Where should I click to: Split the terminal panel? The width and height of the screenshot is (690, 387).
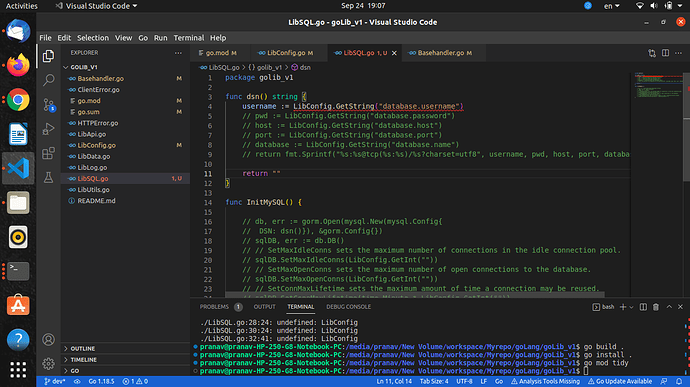click(643, 307)
